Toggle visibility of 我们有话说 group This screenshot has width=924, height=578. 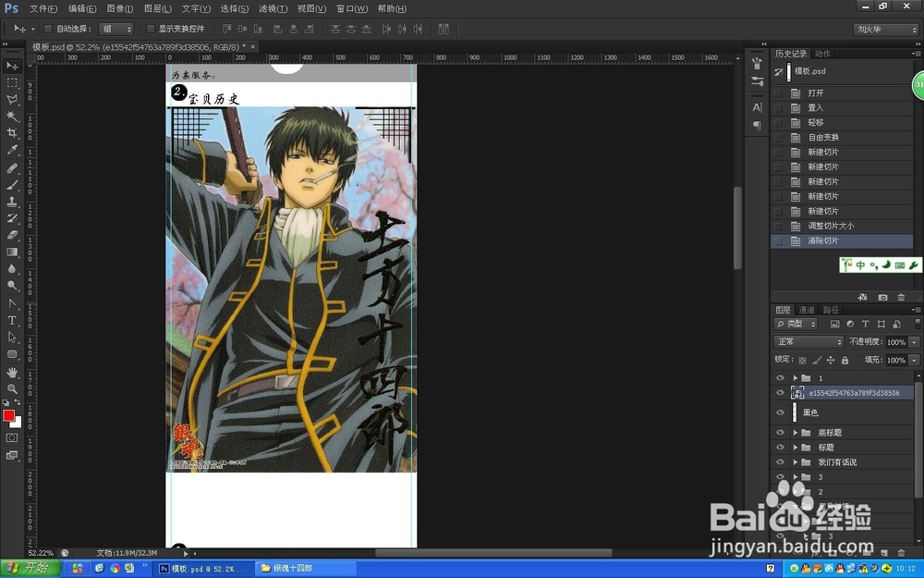click(x=780, y=461)
